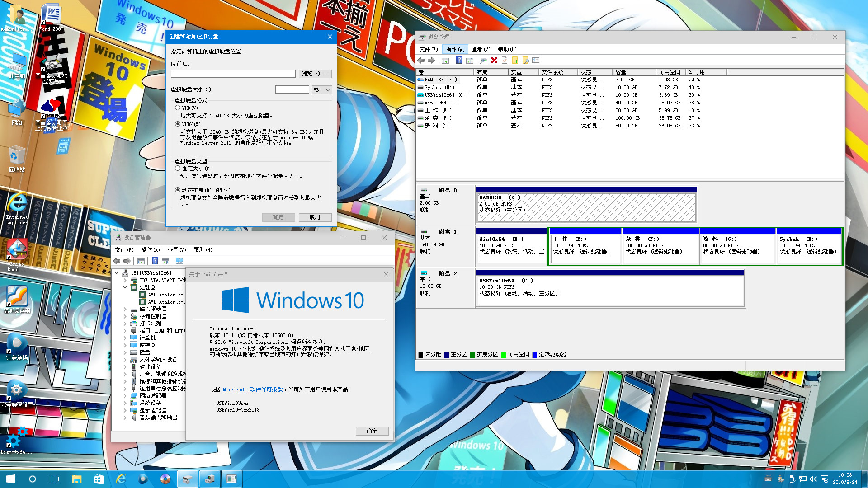
Task: Click 取消 cancel button in VHD dialog
Action: [x=315, y=217]
